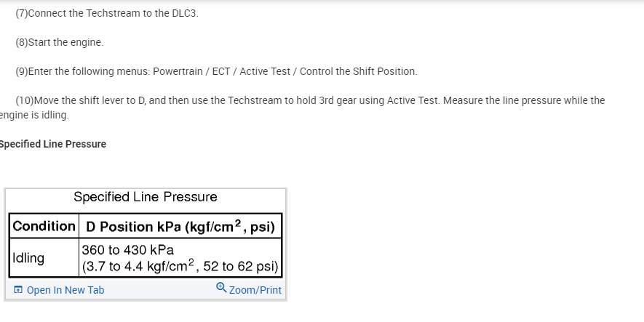Image resolution: width=644 pixels, height=322 pixels.
Task: Select the Condition header cell
Action: (44, 226)
